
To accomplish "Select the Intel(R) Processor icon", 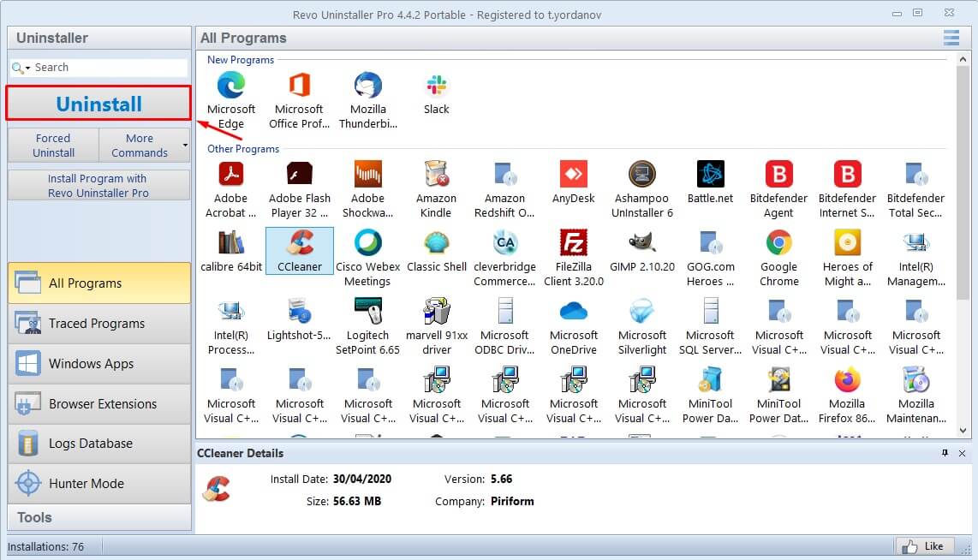I will coord(230,311).
